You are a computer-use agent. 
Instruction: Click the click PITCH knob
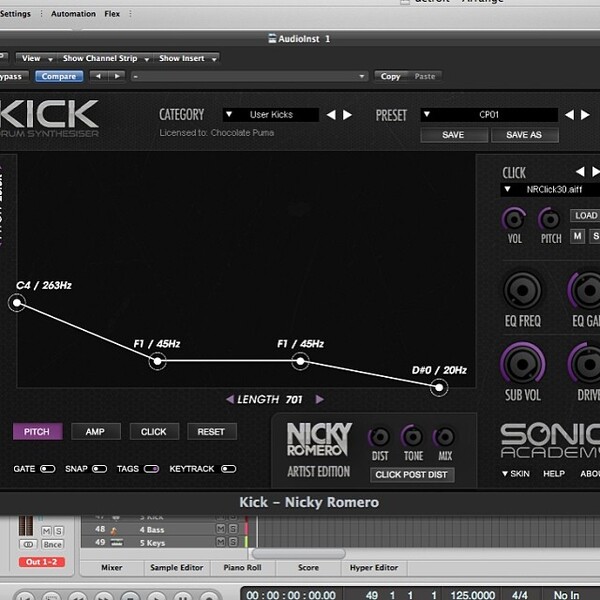(x=550, y=219)
